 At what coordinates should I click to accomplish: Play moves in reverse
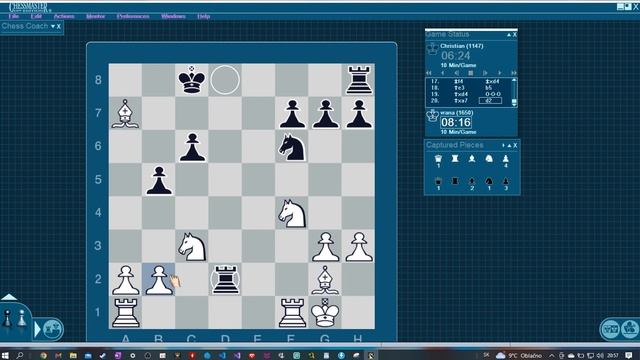click(457, 73)
